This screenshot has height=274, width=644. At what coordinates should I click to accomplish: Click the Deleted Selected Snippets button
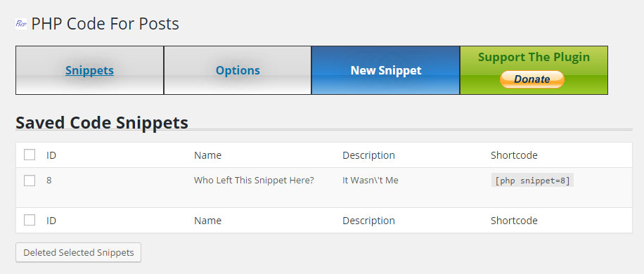[x=79, y=253]
